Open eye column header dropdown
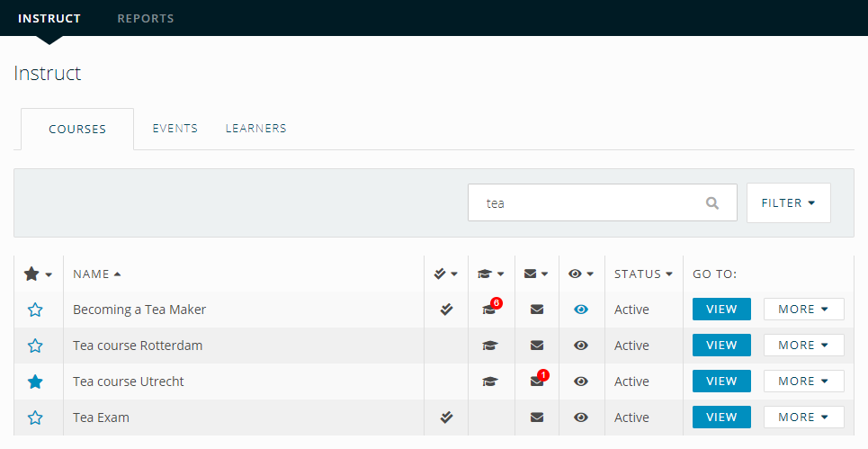 point(581,274)
